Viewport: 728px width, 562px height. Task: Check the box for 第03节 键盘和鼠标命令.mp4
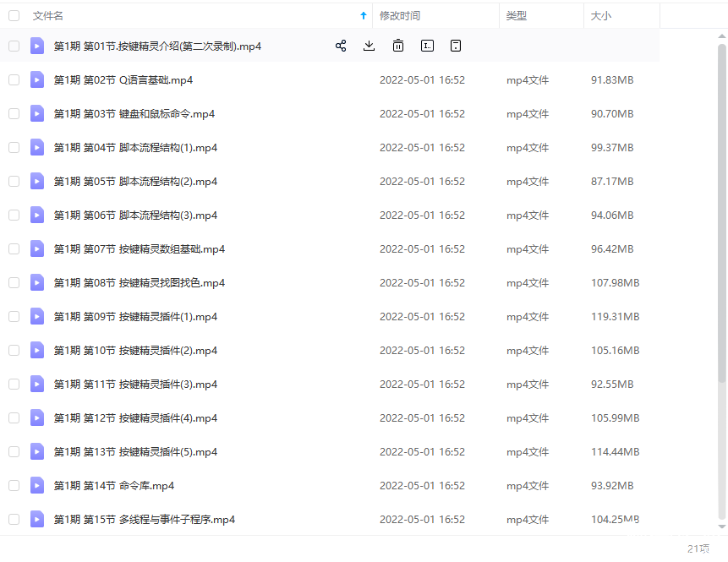click(14, 114)
